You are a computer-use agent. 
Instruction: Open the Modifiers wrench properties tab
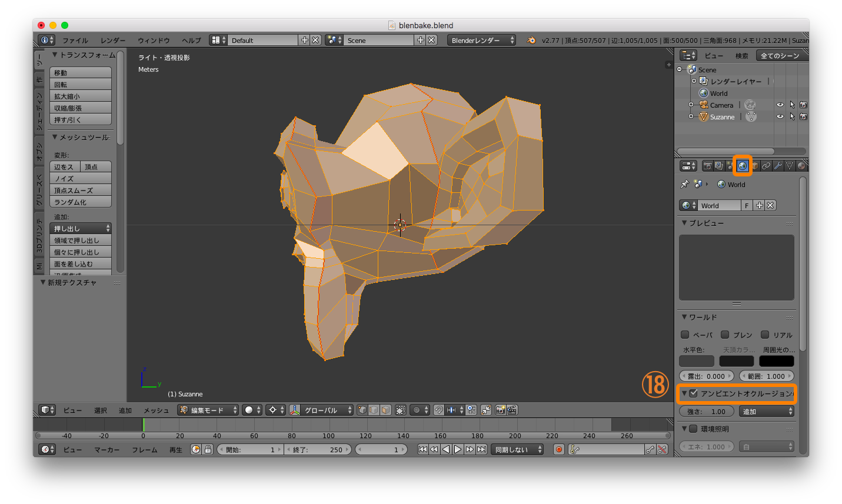tap(778, 166)
